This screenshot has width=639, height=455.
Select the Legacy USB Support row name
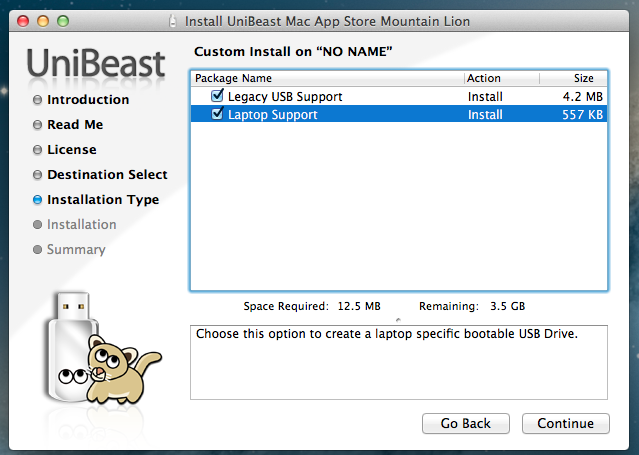[285, 97]
